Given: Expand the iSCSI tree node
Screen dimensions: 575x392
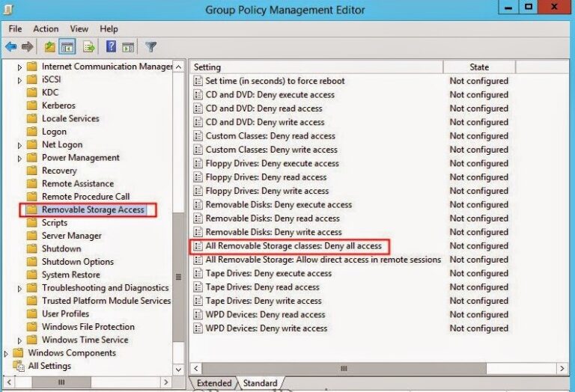Looking at the screenshot, I should [x=19, y=80].
